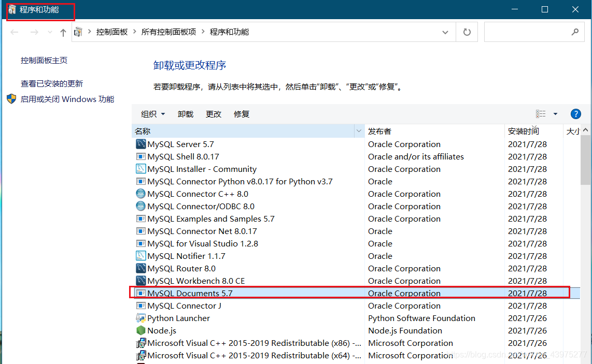Open the recent locations dropdown arrow
The height and width of the screenshot is (364, 592).
point(50,33)
